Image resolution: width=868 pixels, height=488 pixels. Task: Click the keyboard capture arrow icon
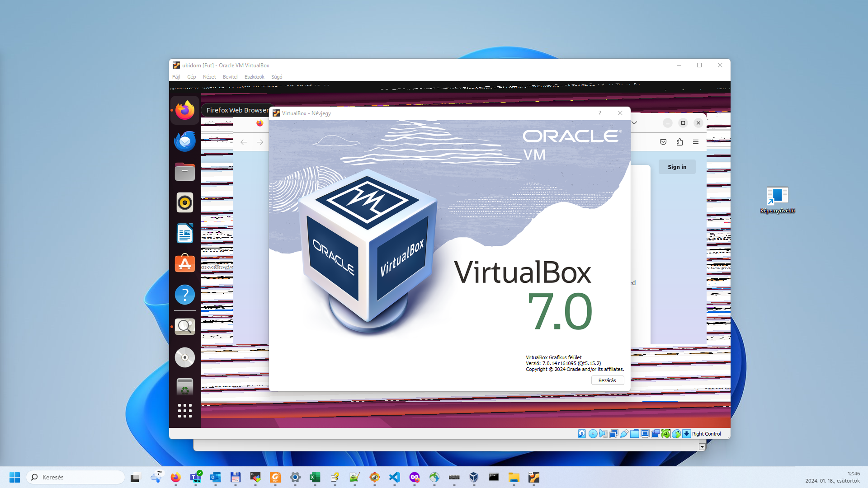686,434
